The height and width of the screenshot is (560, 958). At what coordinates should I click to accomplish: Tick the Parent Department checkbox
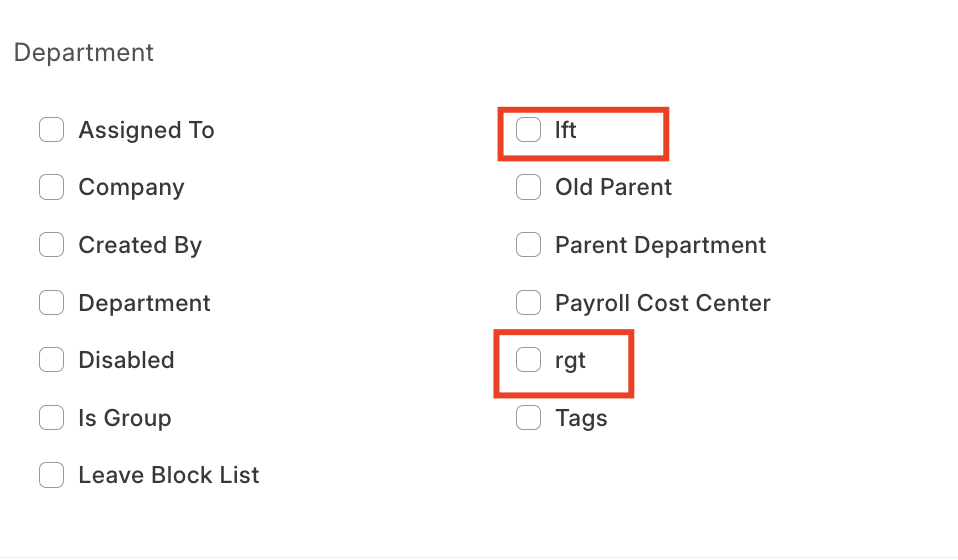click(528, 245)
